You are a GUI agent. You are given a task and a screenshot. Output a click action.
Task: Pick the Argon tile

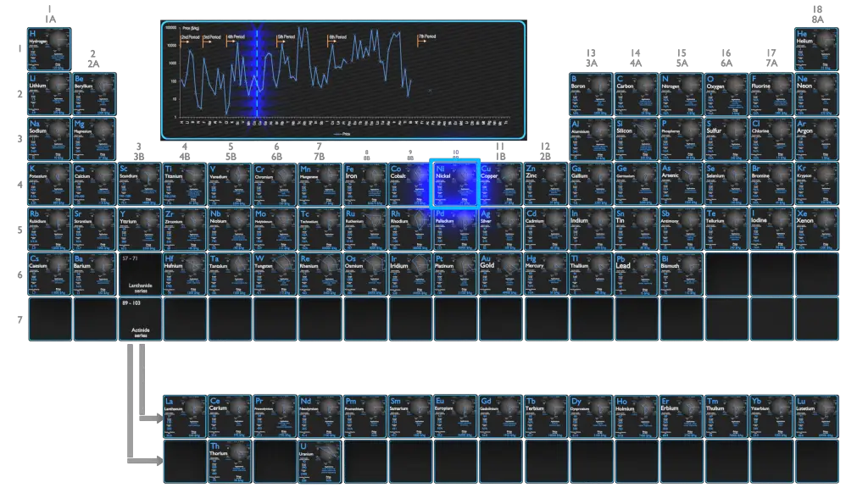point(816,139)
